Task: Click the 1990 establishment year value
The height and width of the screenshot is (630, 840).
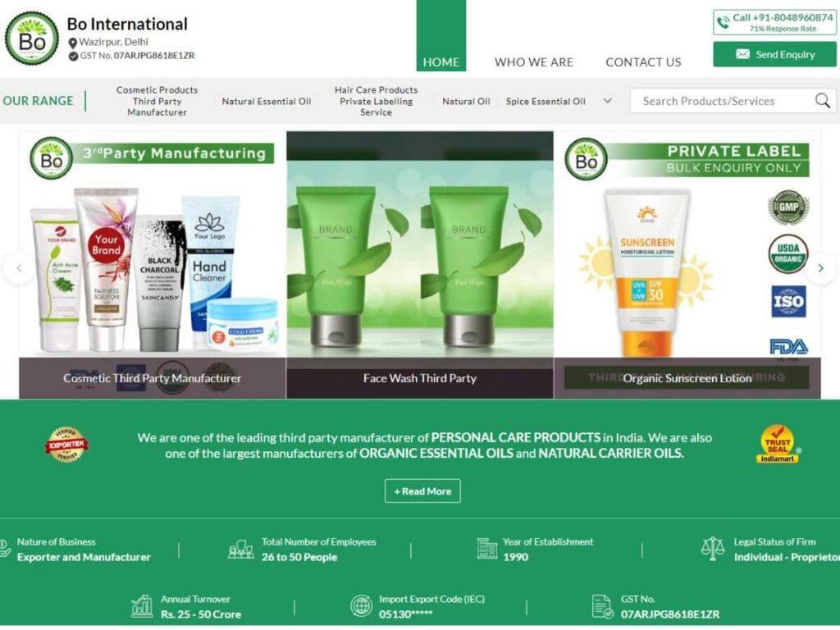Action: (x=515, y=557)
